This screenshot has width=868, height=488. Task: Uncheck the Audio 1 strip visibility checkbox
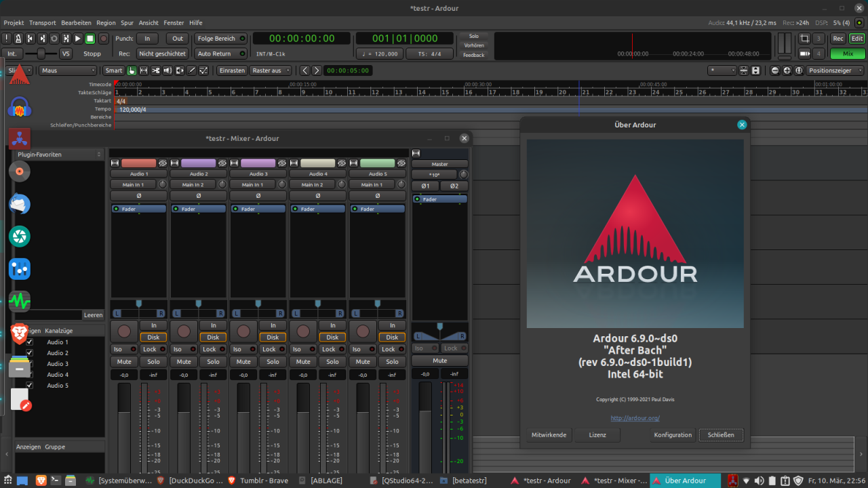(29, 342)
